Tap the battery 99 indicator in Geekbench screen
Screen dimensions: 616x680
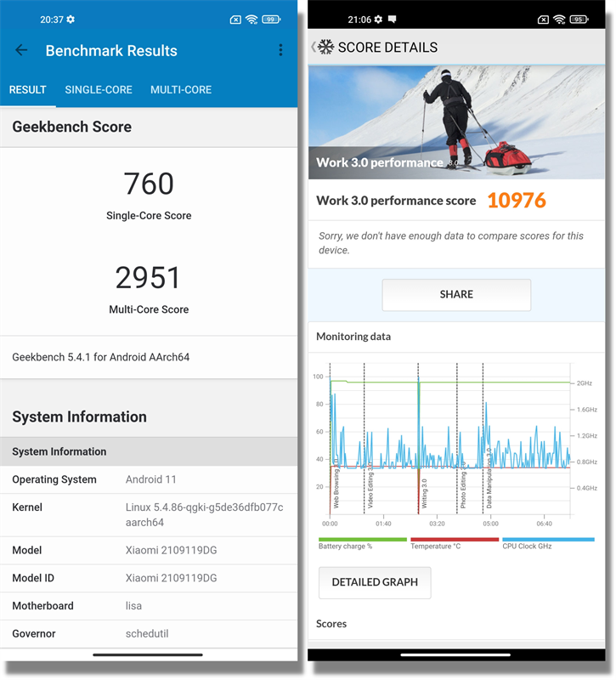point(271,20)
